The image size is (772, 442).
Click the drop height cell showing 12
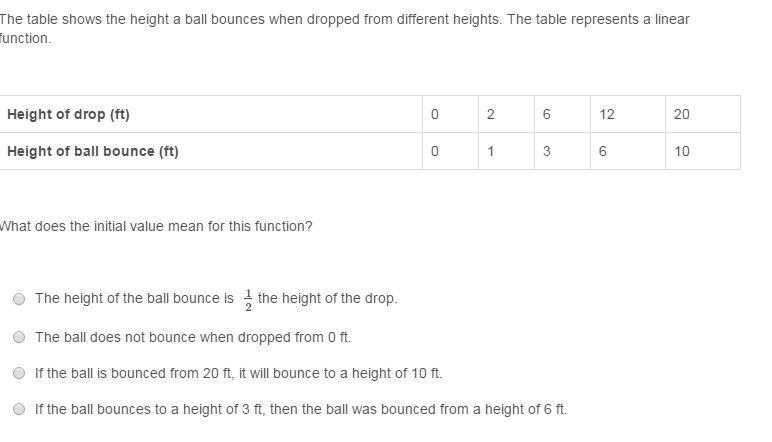pos(607,114)
